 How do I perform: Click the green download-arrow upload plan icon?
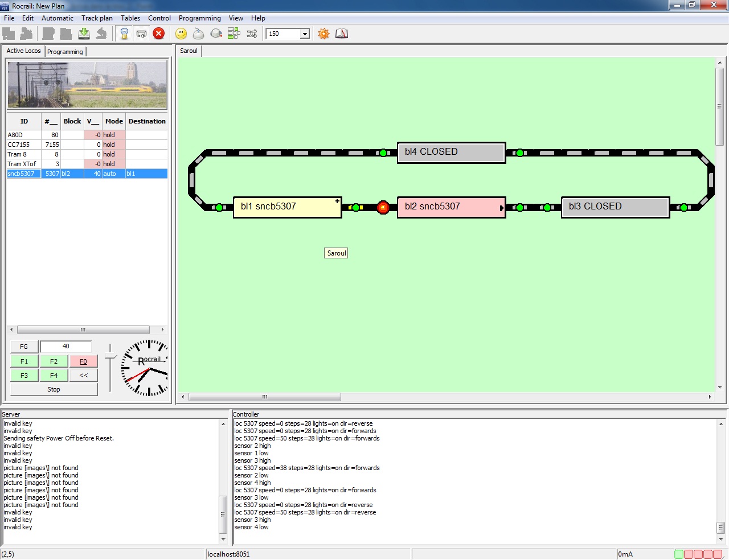point(84,34)
